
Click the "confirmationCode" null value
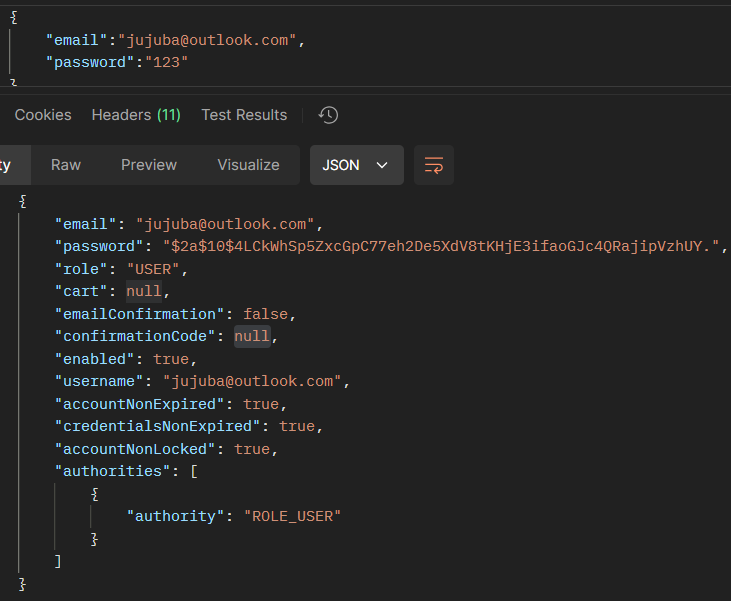tap(252, 336)
